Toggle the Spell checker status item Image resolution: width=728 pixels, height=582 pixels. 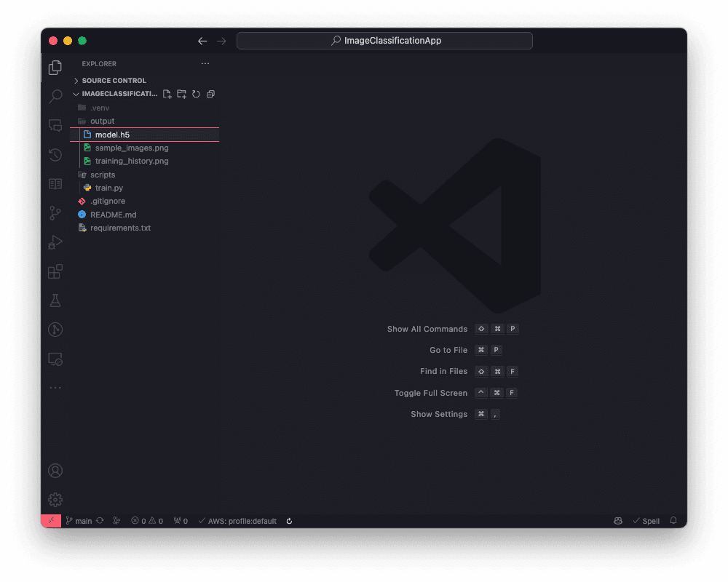646,521
